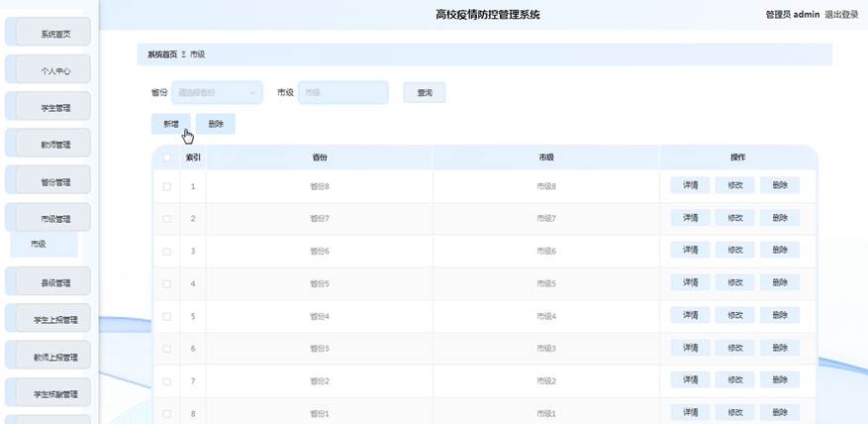Image resolution: width=868 pixels, height=424 pixels.
Task: Click 修改 for the 省份3 row
Action: (734, 348)
